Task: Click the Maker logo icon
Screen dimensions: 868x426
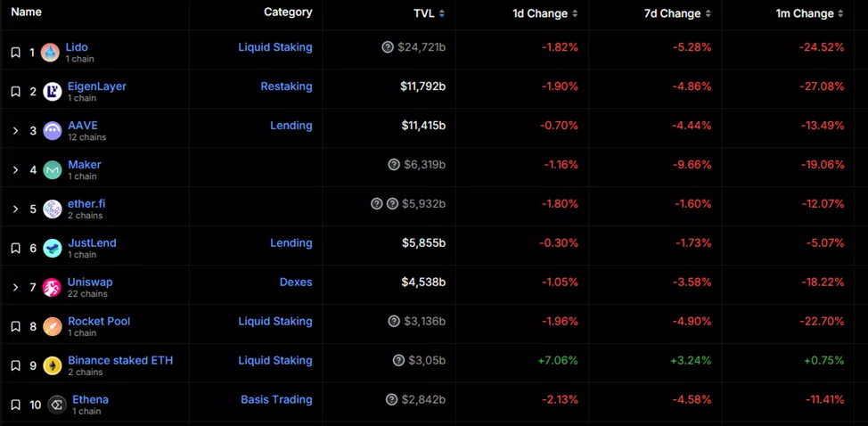Action: click(53, 170)
